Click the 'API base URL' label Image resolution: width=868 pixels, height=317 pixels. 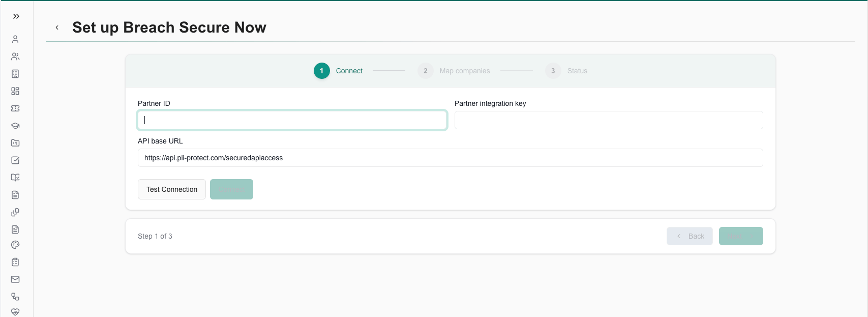pos(160,141)
